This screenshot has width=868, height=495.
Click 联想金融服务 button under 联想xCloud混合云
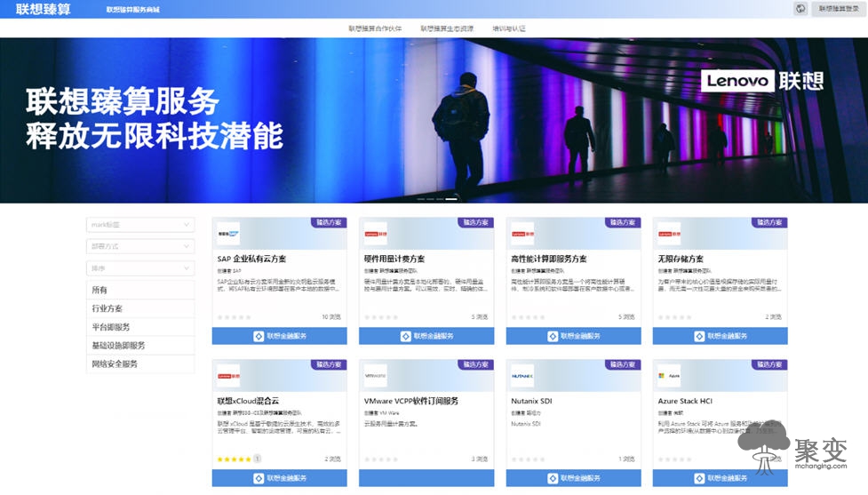(280, 478)
